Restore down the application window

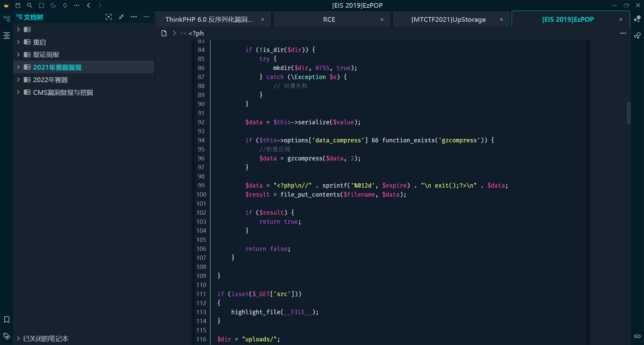coord(626,5)
